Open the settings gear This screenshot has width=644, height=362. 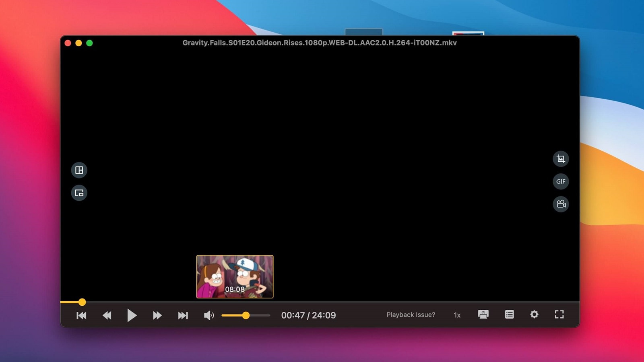click(x=534, y=315)
